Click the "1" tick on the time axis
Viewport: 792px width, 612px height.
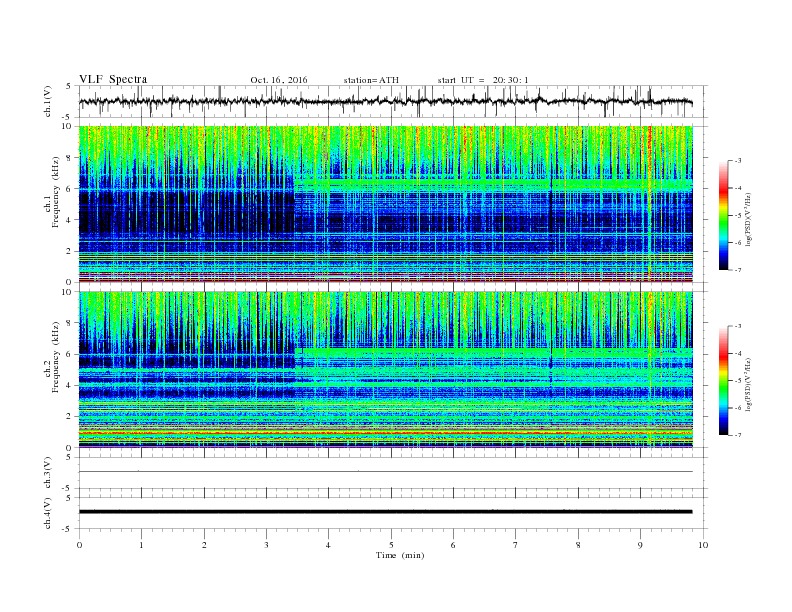[141, 545]
